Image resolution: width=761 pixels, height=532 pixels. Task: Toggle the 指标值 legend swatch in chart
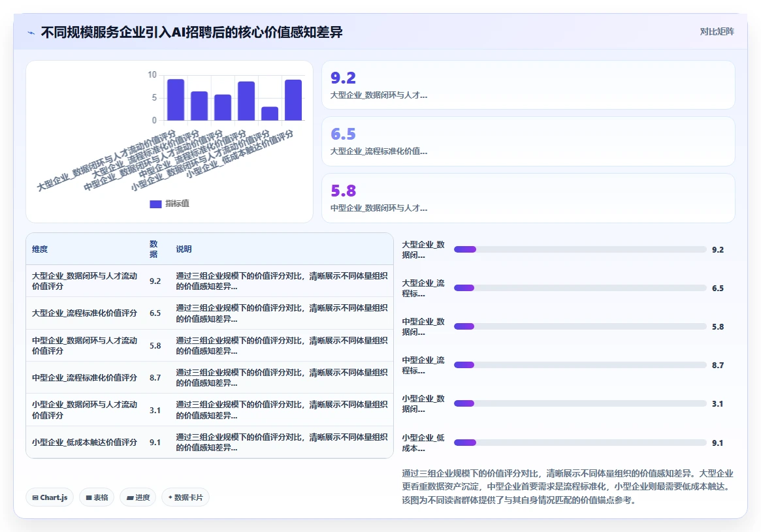[x=155, y=204]
